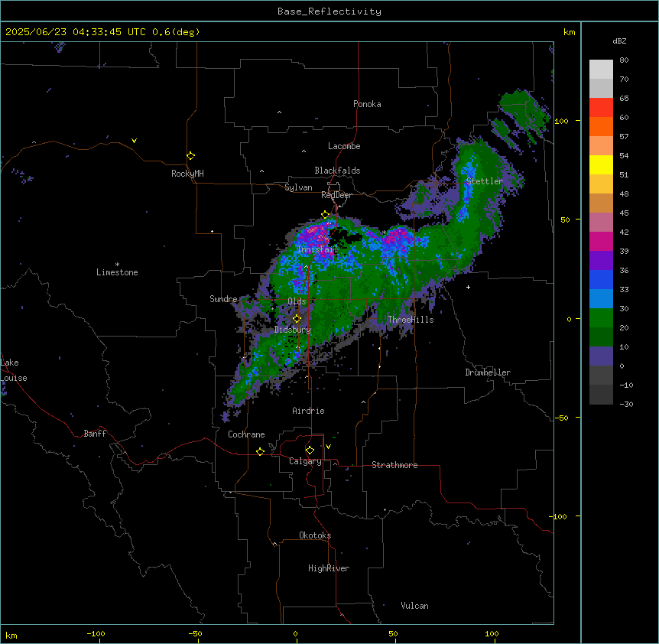Click the Cochrane city label
This screenshot has width=659, height=644.
pyautogui.click(x=246, y=434)
